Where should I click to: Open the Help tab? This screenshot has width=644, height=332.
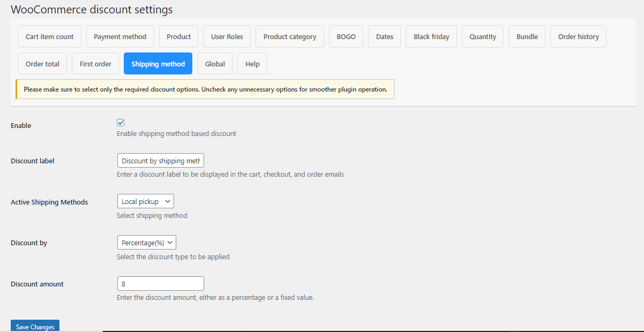252,63
